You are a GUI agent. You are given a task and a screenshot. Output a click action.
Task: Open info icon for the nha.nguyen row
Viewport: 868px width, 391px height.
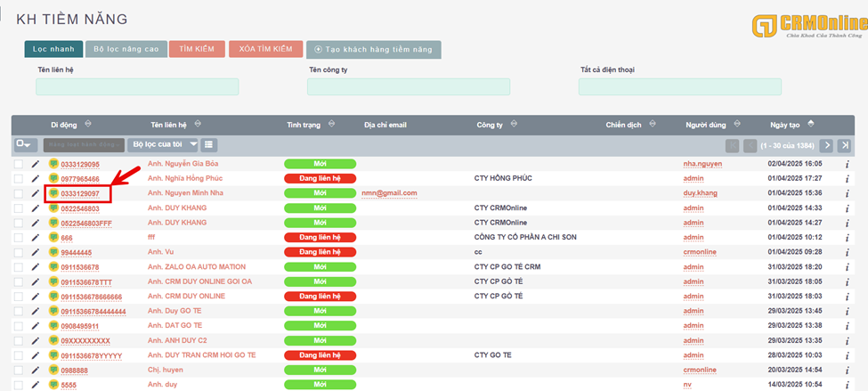click(x=847, y=164)
